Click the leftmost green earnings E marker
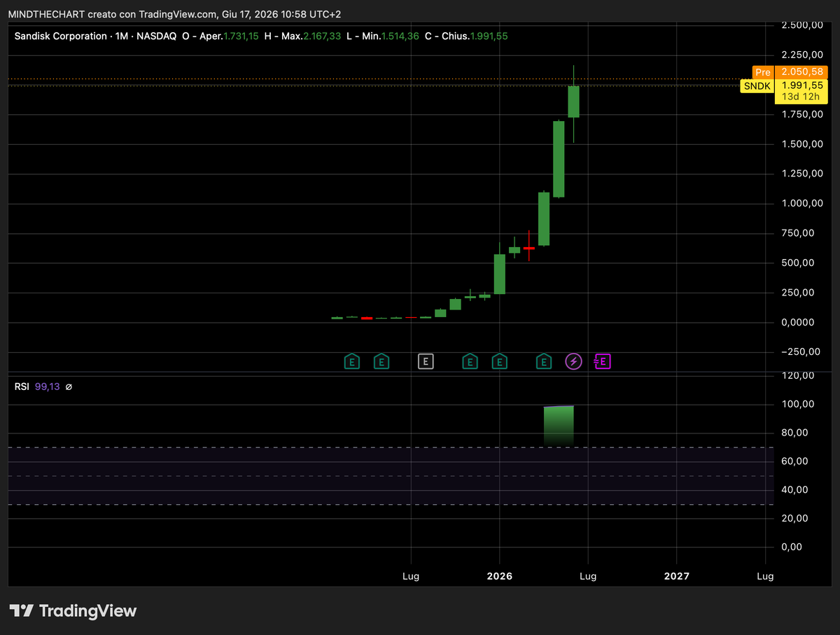This screenshot has height=635, width=840. (x=352, y=362)
